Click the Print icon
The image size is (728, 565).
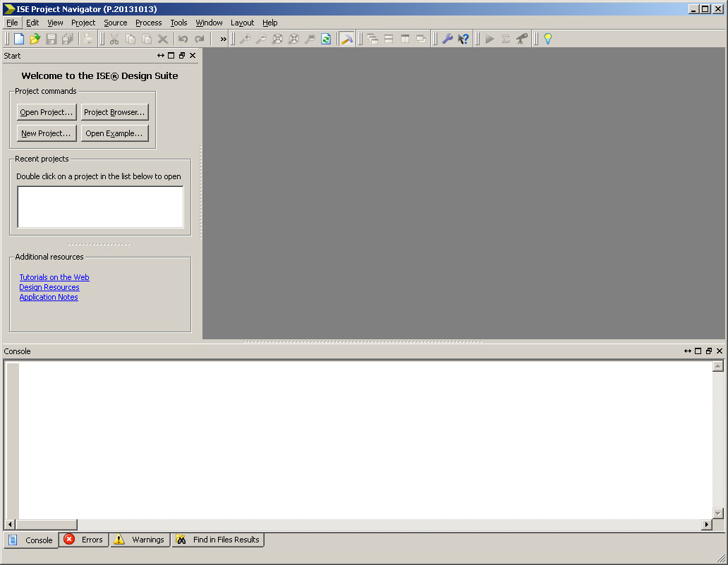click(87, 39)
